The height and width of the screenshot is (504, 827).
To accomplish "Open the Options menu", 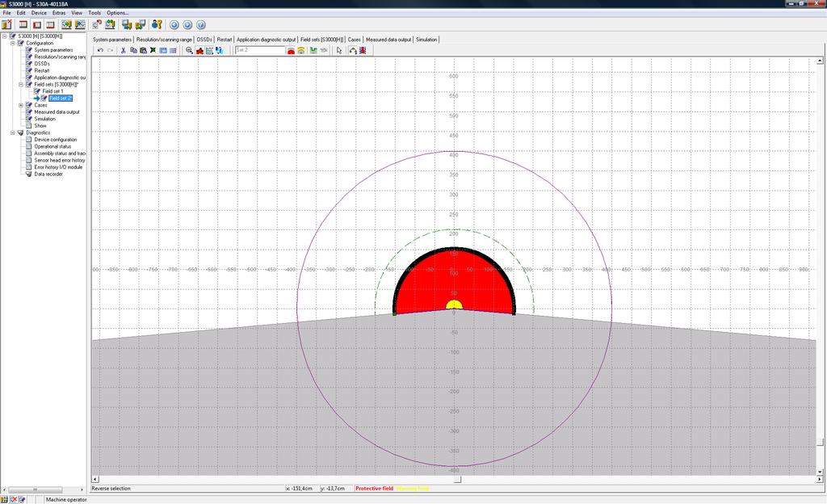I will pos(117,13).
